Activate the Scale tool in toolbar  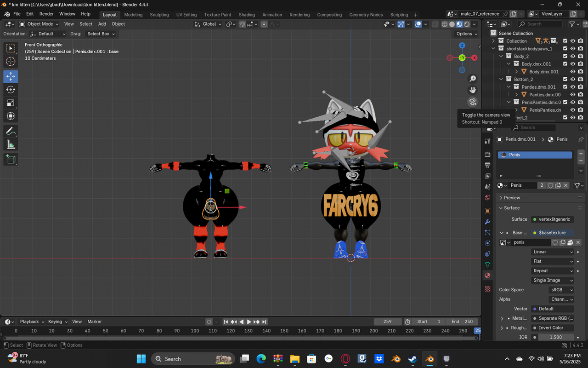pyautogui.click(x=11, y=103)
